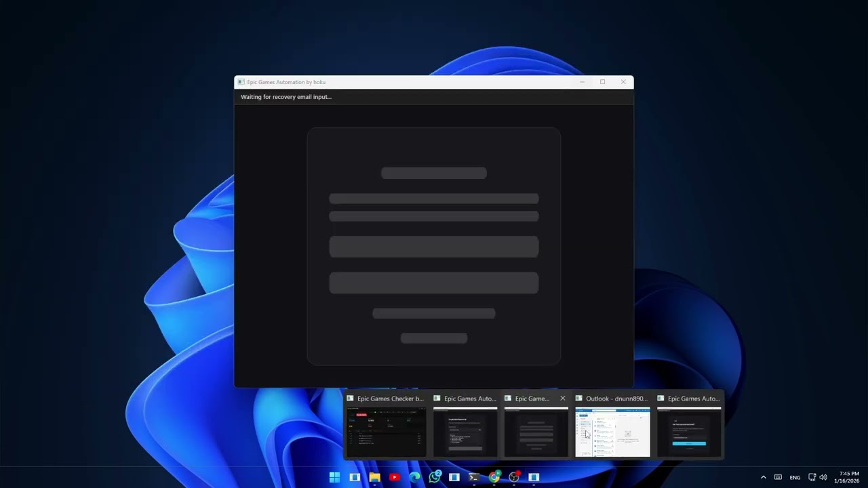The width and height of the screenshot is (868, 488).
Task: Open the Terminal taskbar icon
Action: 474,477
